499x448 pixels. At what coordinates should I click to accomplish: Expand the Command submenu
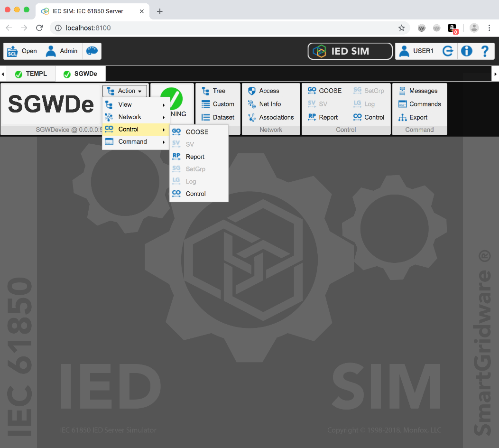[x=136, y=142]
